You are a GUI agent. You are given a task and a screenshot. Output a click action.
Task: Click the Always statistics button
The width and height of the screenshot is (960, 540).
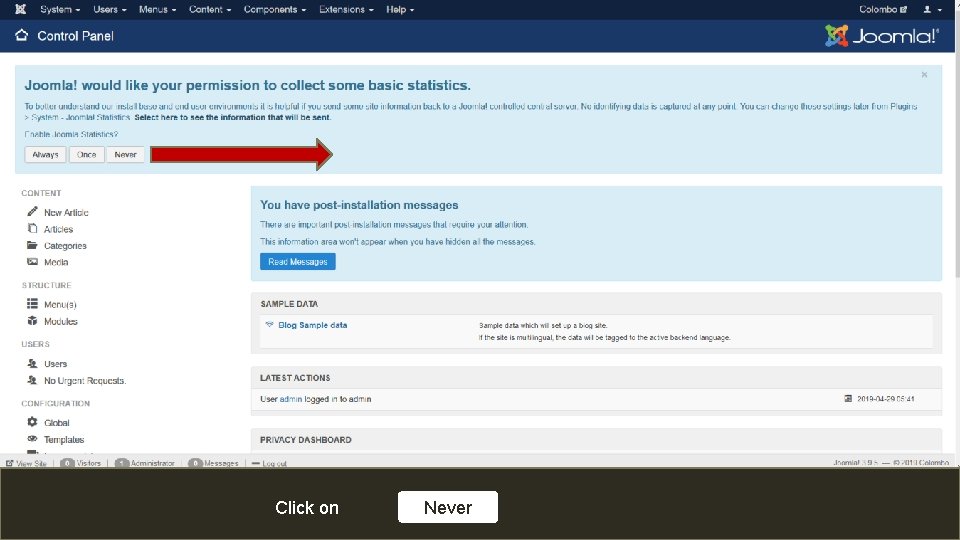tap(45, 154)
